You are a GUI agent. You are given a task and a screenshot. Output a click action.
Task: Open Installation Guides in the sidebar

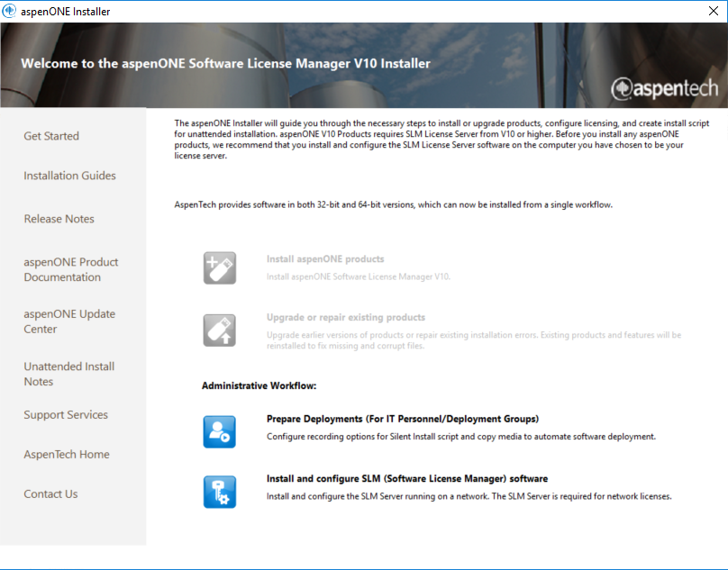[x=69, y=176]
